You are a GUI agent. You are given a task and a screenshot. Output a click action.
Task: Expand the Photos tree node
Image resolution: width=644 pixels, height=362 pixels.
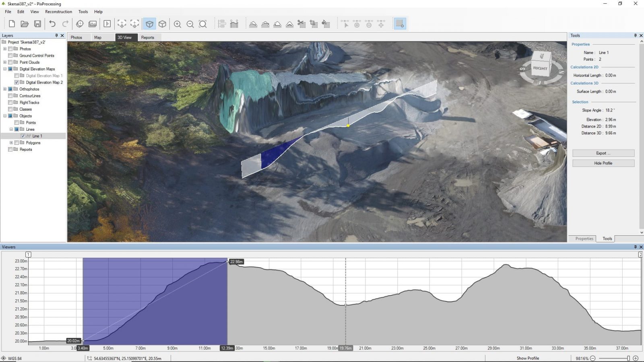coord(5,49)
